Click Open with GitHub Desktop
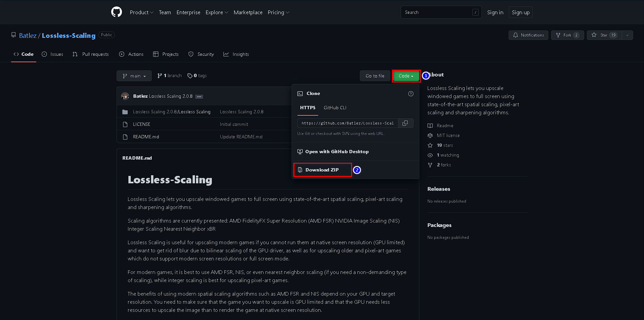This screenshot has width=644, height=320. [333, 152]
